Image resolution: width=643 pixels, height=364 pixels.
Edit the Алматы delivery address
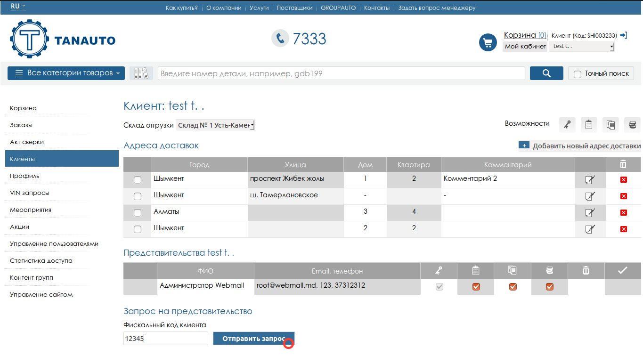point(589,212)
